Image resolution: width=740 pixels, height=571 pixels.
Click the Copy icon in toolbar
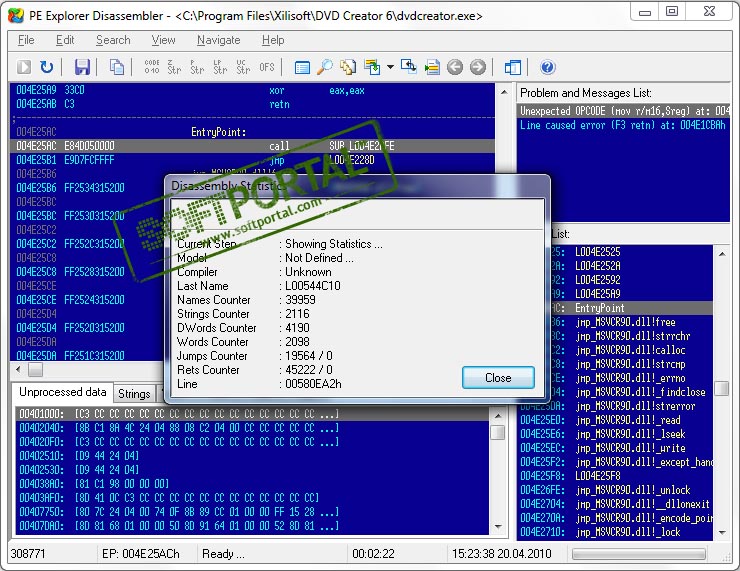pos(117,67)
